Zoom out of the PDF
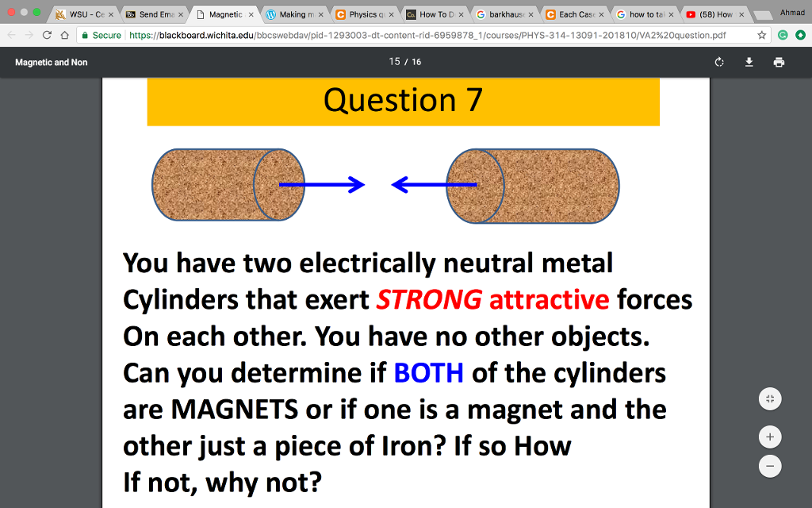The height and width of the screenshot is (508, 812). (x=769, y=466)
